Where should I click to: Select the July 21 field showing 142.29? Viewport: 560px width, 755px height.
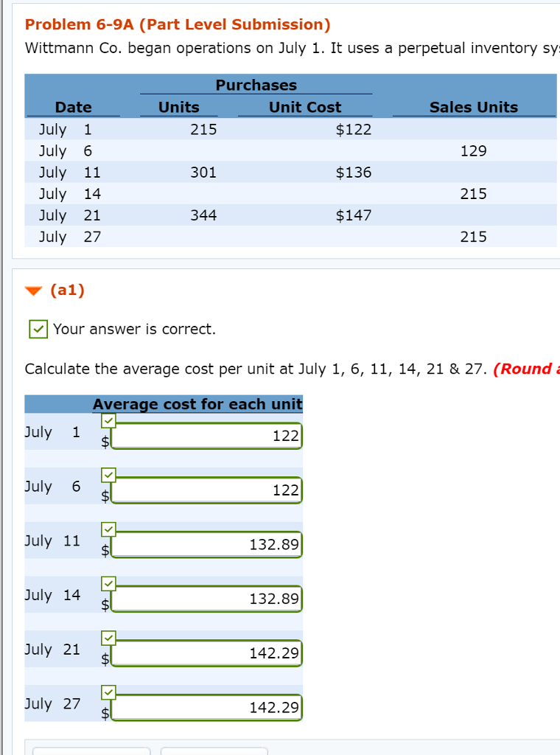[x=206, y=653]
